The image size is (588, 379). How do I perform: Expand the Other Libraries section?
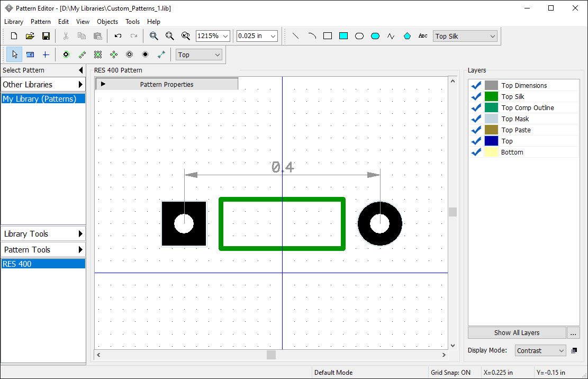(x=43, y=85)
